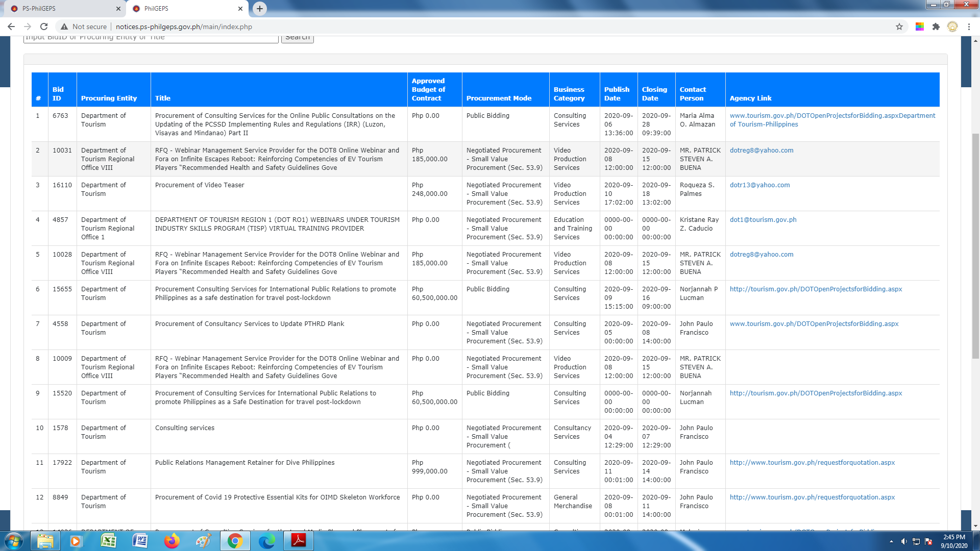Viewport: 980px width, 551px height.
Task: Click the Not secure warning icon
Action: coord(64,27)
